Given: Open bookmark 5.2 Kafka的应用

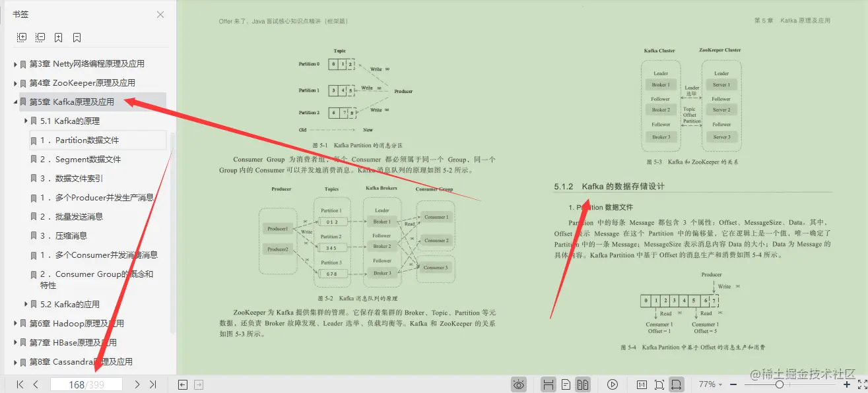Looking at the screenshot, I should pos(70,305).
